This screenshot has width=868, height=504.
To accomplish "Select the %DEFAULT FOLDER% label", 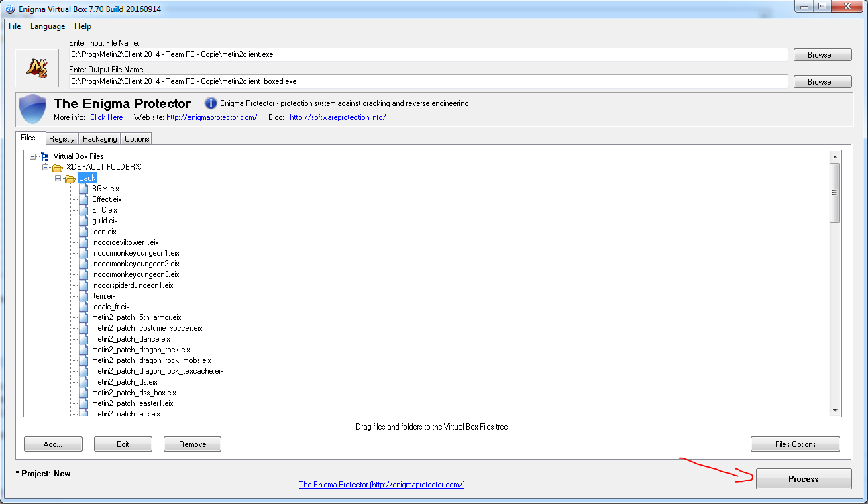I will (x=104, y=167).
